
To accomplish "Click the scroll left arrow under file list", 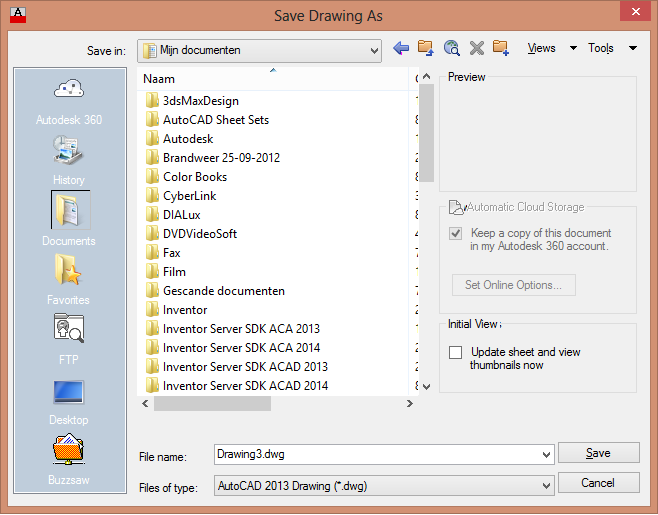I will tap(145, 404).
